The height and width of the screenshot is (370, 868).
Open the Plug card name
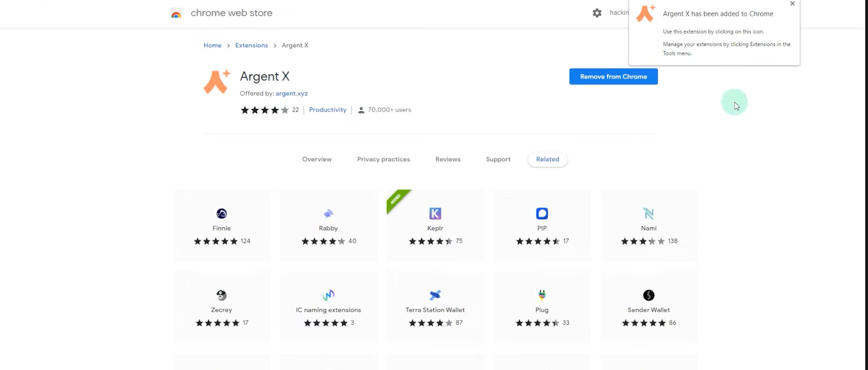click(542, 310)
